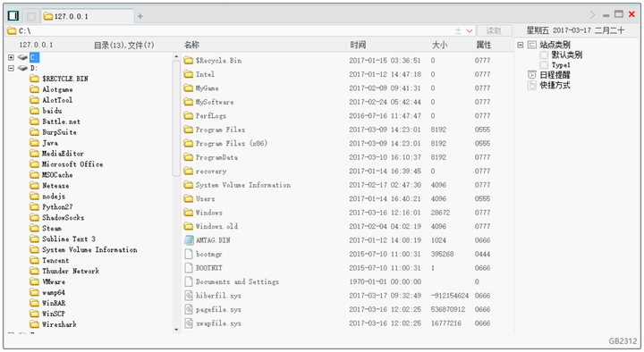Click the tree panel scroll up arrow
Image resolution: width=644 pixels, height=352 pixels.
point(176,57)
